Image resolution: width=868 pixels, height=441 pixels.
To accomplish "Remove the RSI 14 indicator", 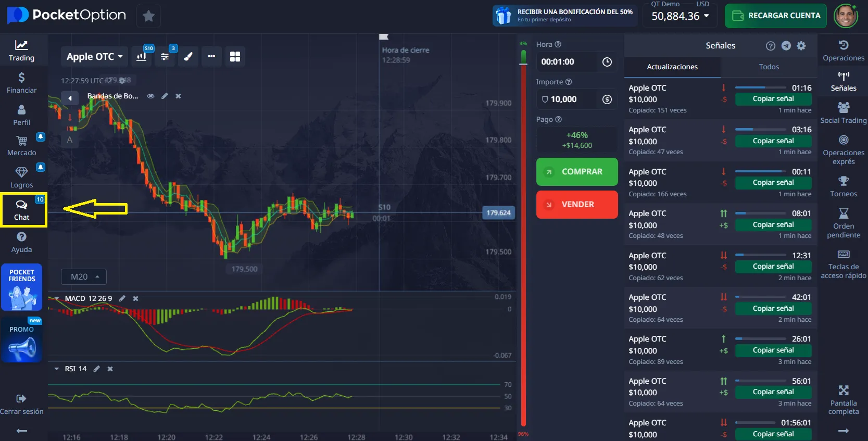I will pos(110,369).
